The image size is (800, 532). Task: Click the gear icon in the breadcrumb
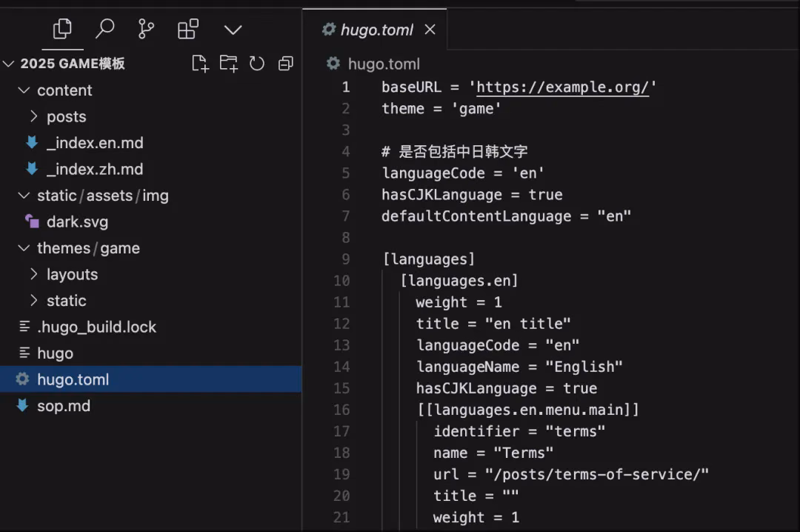333,64
